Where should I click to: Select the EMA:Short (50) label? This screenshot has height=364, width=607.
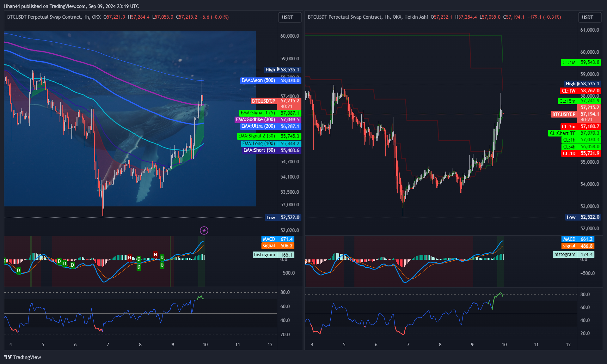click(x=259, y=150)
